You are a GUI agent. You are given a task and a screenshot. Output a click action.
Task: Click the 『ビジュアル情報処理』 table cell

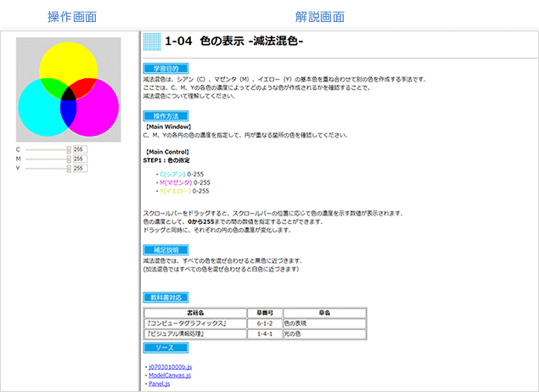(x=195, y=334)
